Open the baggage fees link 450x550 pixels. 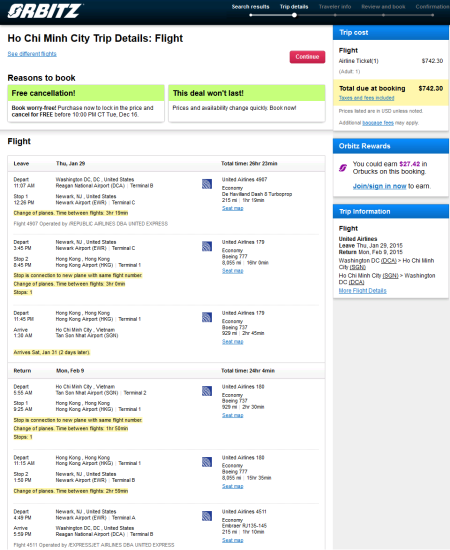click(x=378, y=123)
